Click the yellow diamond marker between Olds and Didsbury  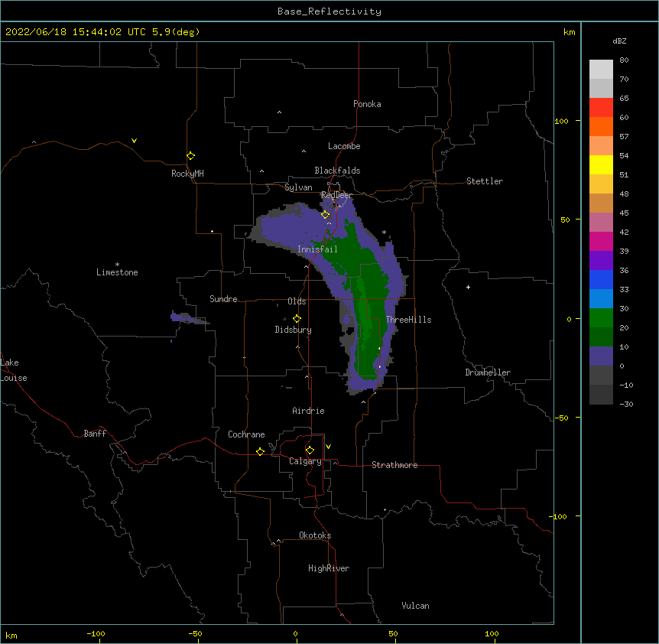[x=297, y=319]
